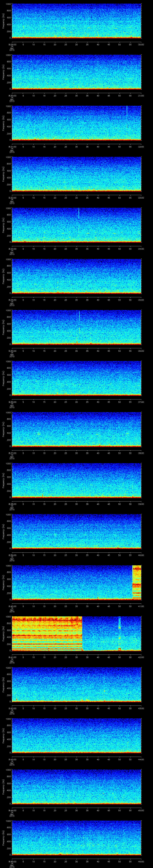Click the Frequency (Hz) axis label of the 8:29:00 panel
The height and width of the screenshot is (868, 153).
coord(4,21)
